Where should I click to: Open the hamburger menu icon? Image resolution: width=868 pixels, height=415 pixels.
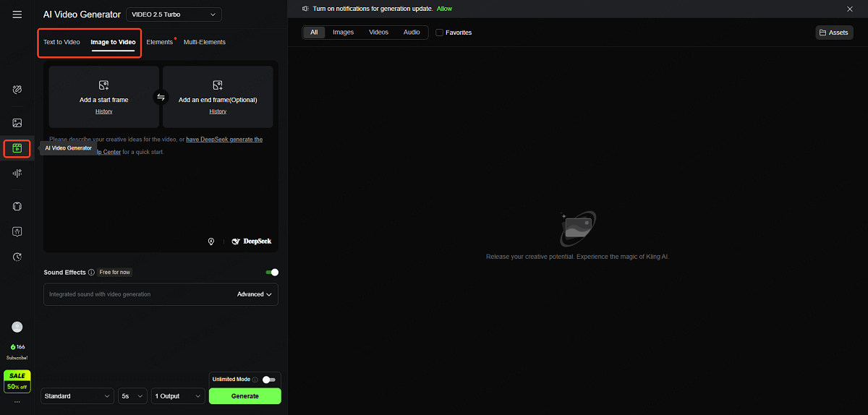17,14
